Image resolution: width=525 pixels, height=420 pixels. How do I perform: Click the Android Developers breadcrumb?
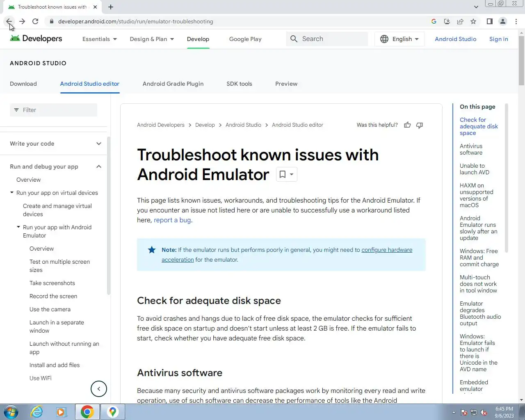(161, 125)
